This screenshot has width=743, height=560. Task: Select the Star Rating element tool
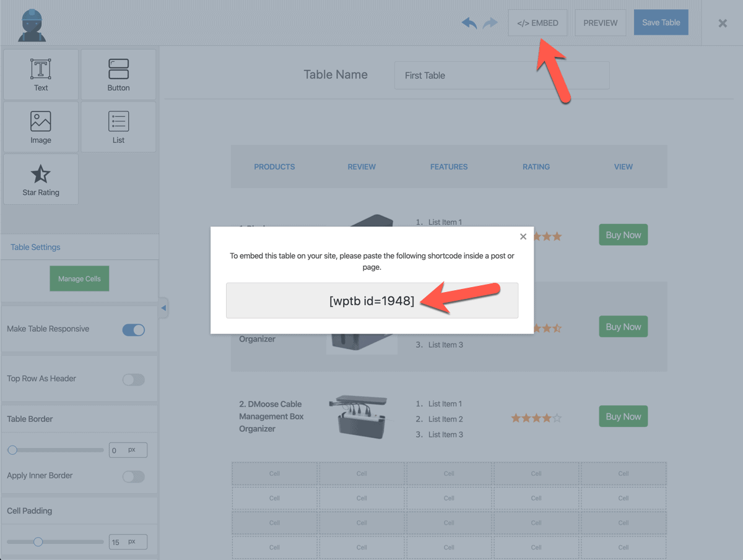pos(40,179)
